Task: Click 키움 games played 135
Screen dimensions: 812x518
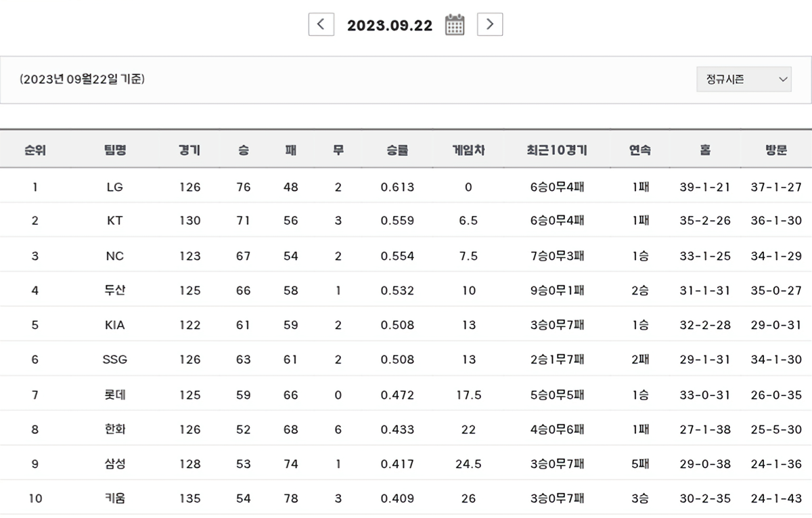Action: point(189,498)
